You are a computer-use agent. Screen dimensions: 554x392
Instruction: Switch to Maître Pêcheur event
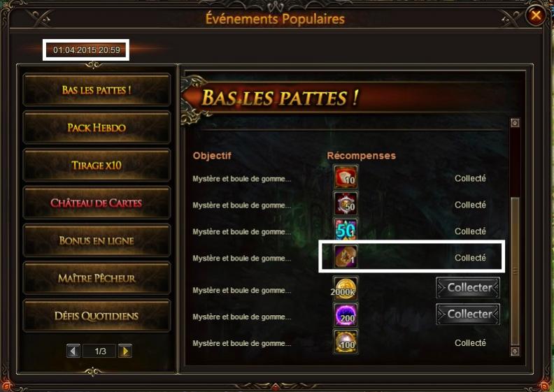[97, 278]
